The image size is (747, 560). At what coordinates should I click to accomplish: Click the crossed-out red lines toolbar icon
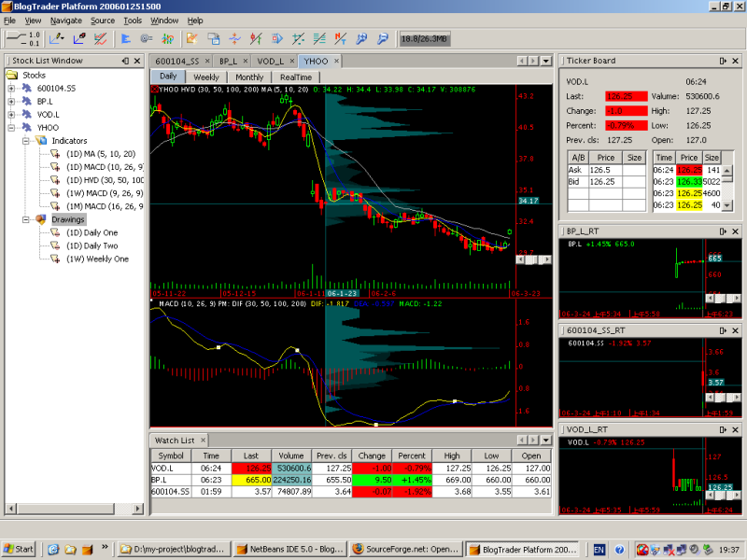point(100,38)
